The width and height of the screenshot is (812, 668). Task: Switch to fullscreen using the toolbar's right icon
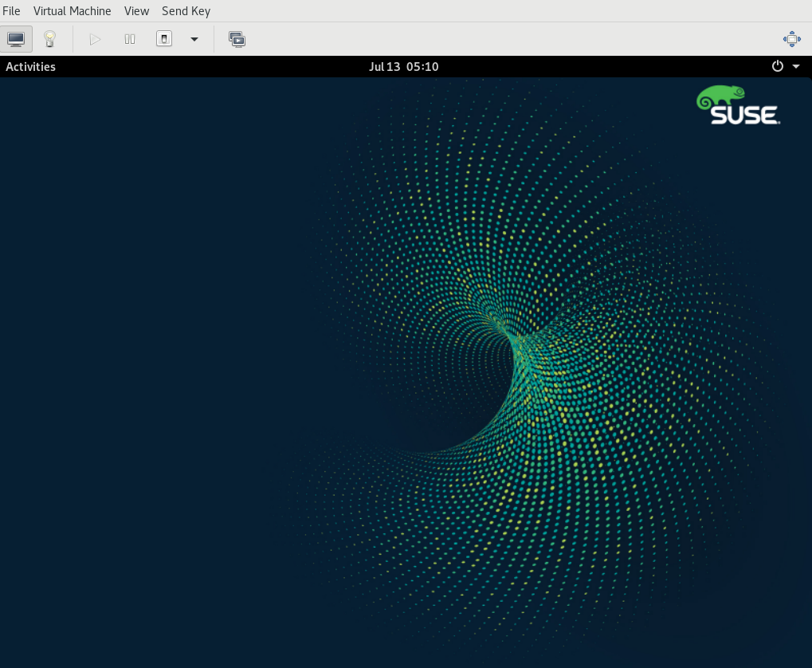(x=791, y=38)
